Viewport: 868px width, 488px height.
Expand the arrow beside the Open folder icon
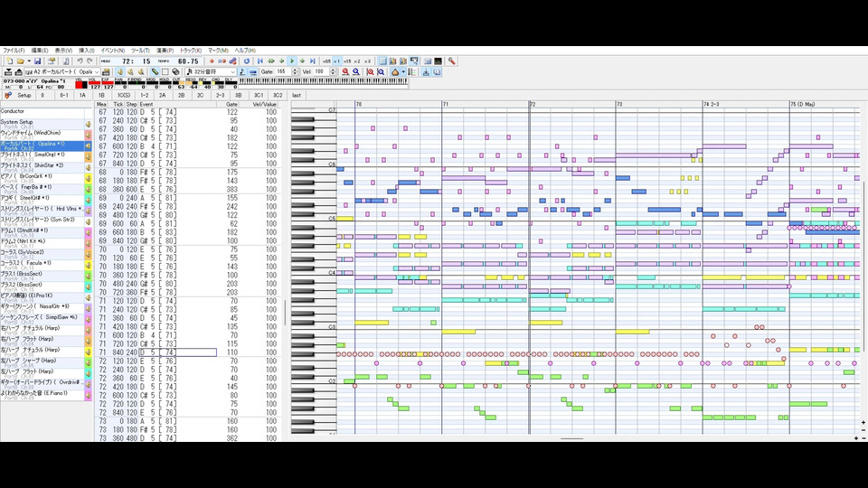pos(28,61)
